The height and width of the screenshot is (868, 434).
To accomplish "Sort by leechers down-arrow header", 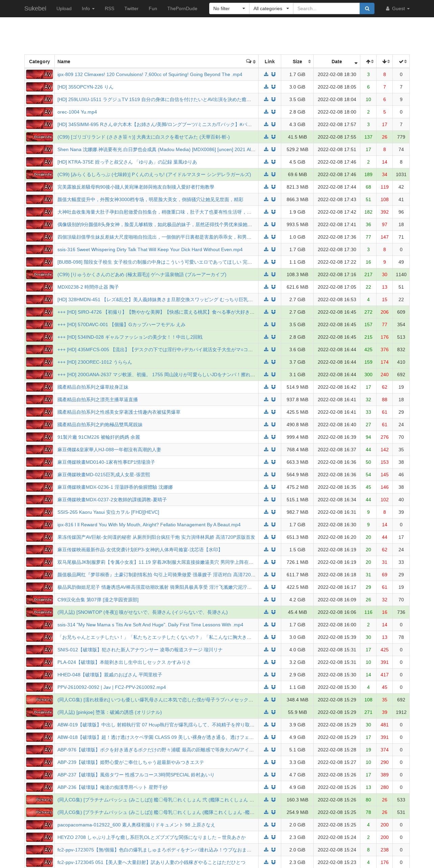I will tap(385, 62).
